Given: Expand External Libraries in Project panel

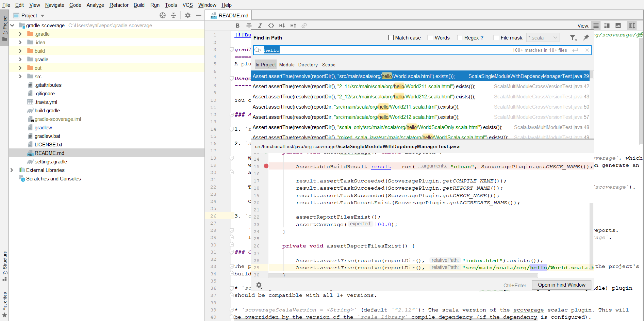Looking at the screenshot, I should (x=12, y=170).
